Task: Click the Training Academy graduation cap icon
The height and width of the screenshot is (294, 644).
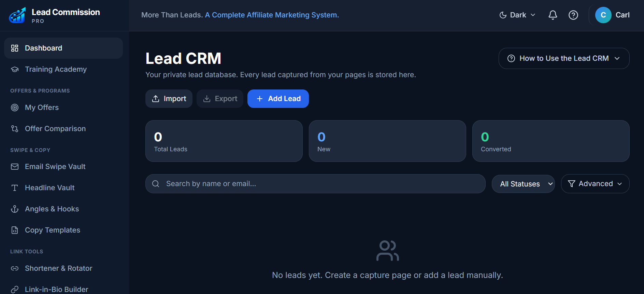Action: (15, 69)
